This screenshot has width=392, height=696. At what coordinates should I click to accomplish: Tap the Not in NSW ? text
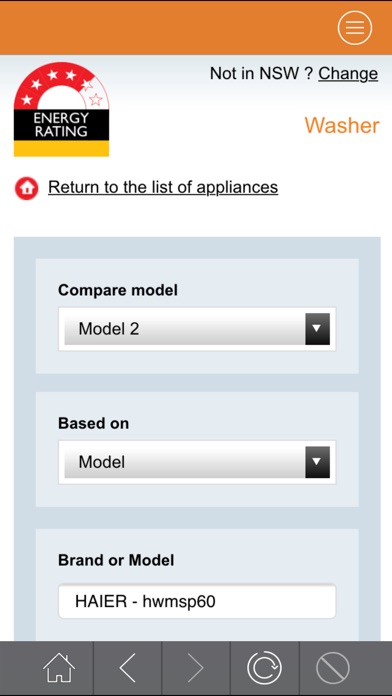pyautogui.click(x=261, y=73)
